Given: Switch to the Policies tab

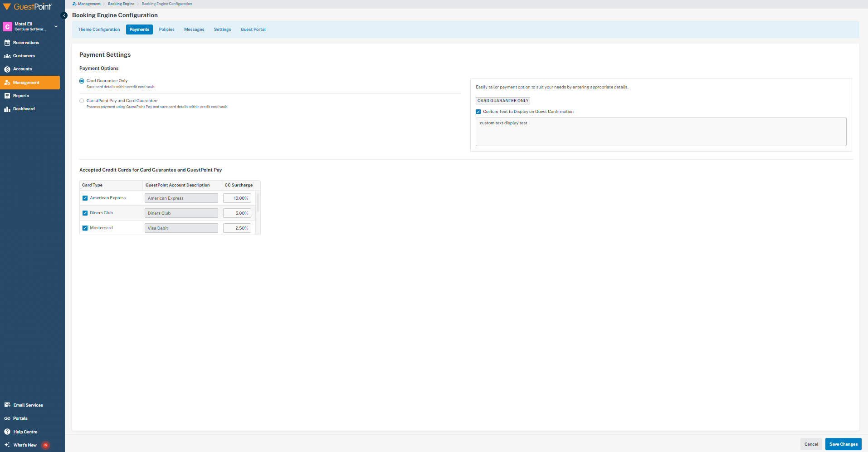Looking at the screenshot, I should [166, 29].
